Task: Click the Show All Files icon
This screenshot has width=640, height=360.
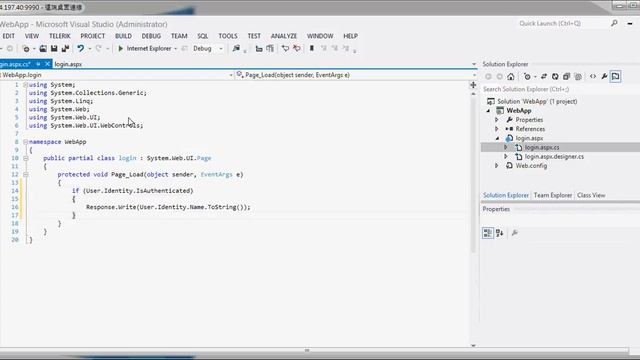Action: 578,76
